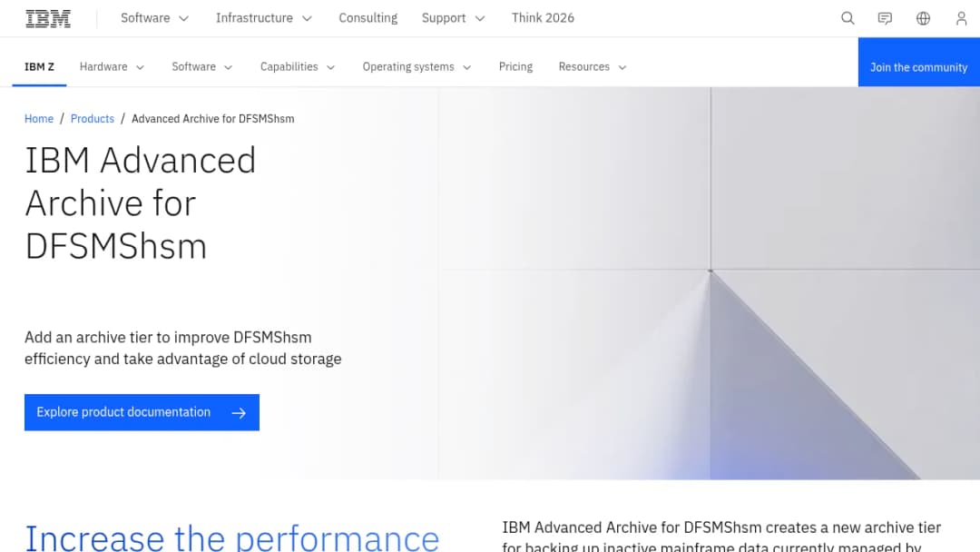This screenshot has height=552, width=980.
Task: Open the search icon in header
Action: (848, 18)
